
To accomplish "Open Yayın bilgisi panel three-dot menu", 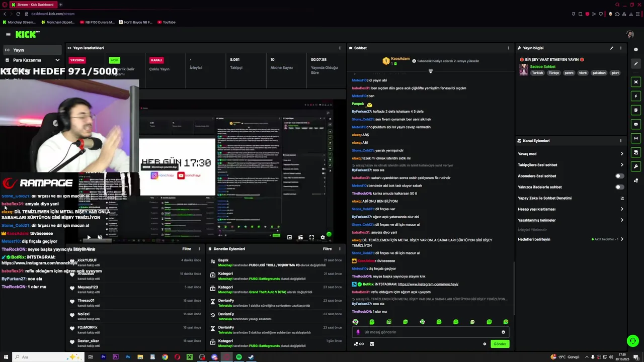I will (621, 48).
